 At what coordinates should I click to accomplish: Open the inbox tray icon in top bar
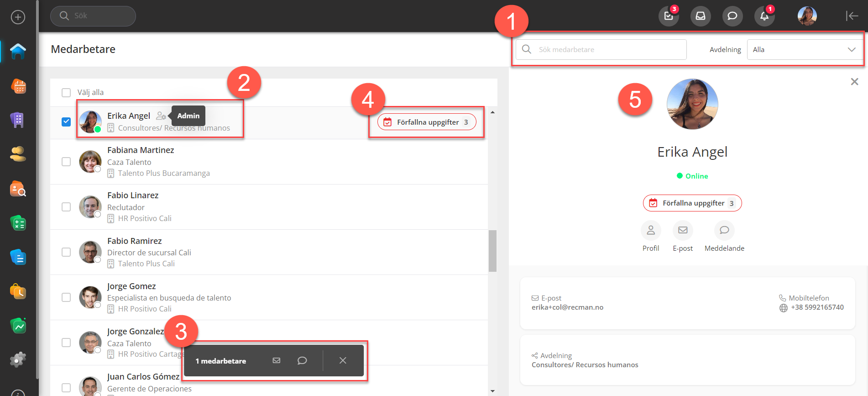[701, 16]
